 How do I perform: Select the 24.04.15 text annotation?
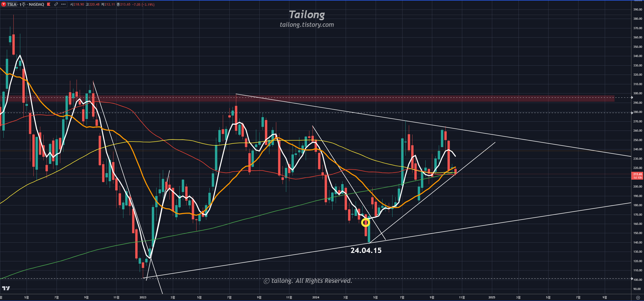[x=366, y=250]
